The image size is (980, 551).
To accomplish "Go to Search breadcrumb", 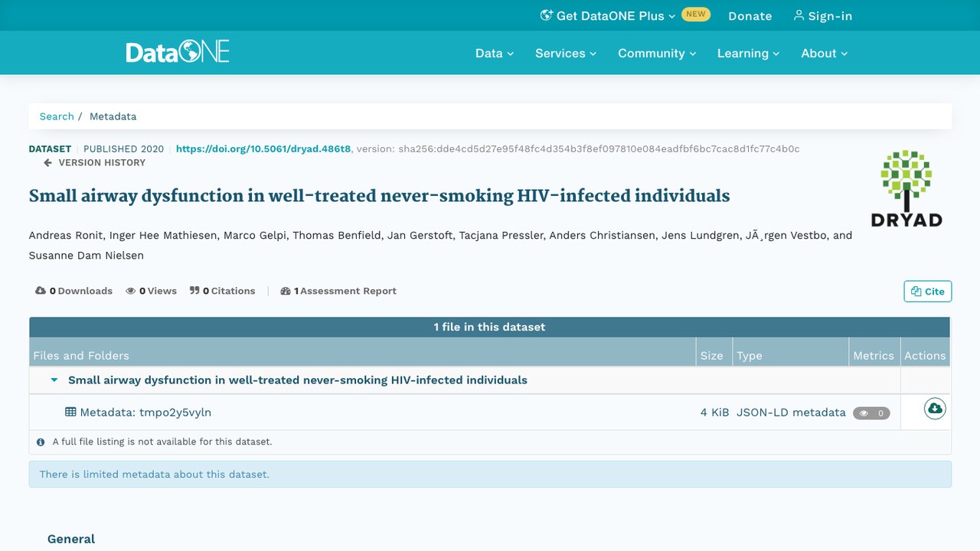I will (x=57, y=116).
